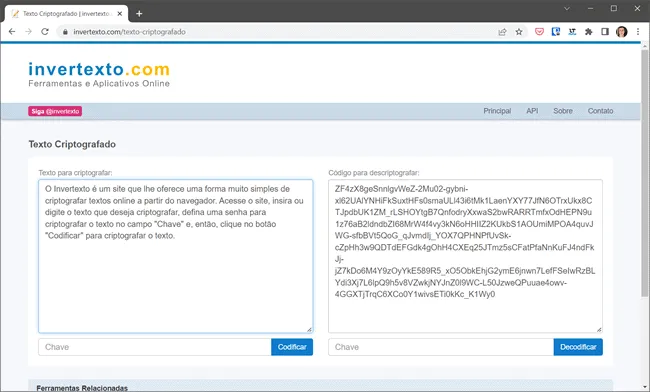Bookmark this page using the star icon
This screenshot has height=392, width=650.
pos(519,32)
